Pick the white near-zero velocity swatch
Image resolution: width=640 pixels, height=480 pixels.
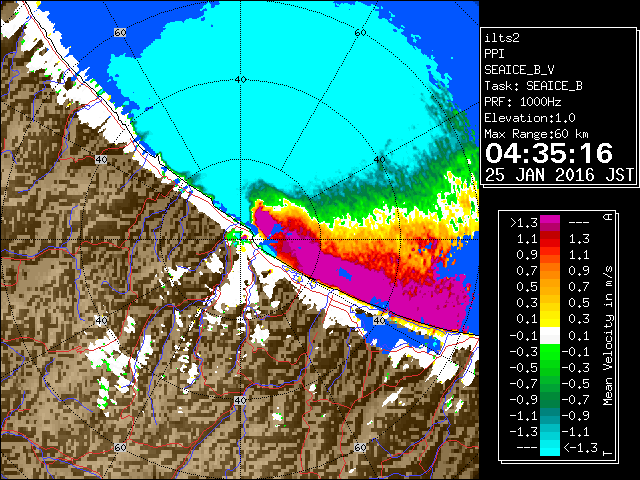(550, 336)
